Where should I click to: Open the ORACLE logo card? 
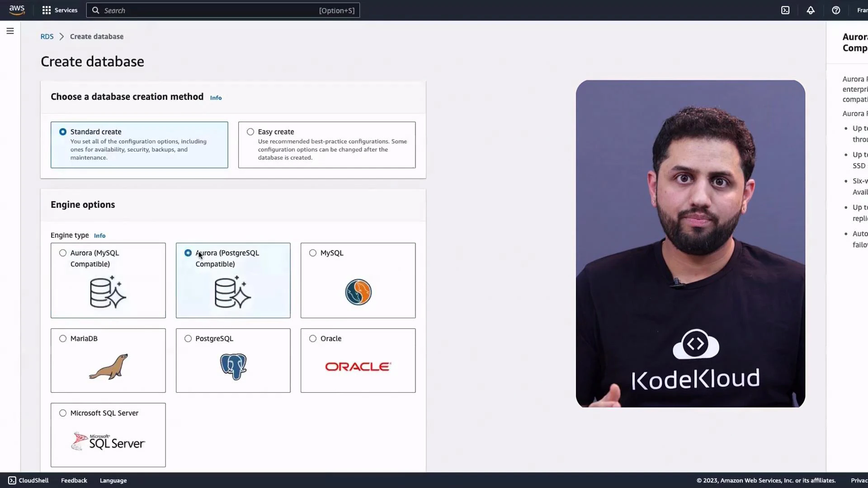(x=358, y=366)
